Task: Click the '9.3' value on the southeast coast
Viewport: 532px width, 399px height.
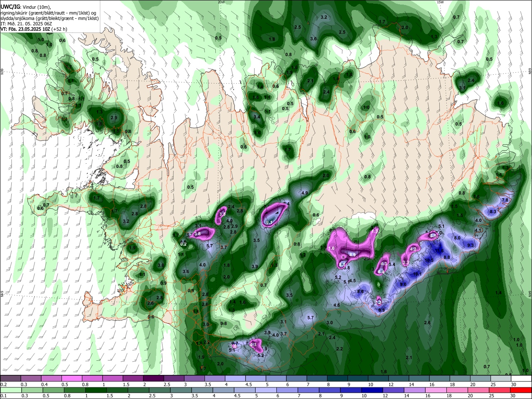Action: coord(470,246)
